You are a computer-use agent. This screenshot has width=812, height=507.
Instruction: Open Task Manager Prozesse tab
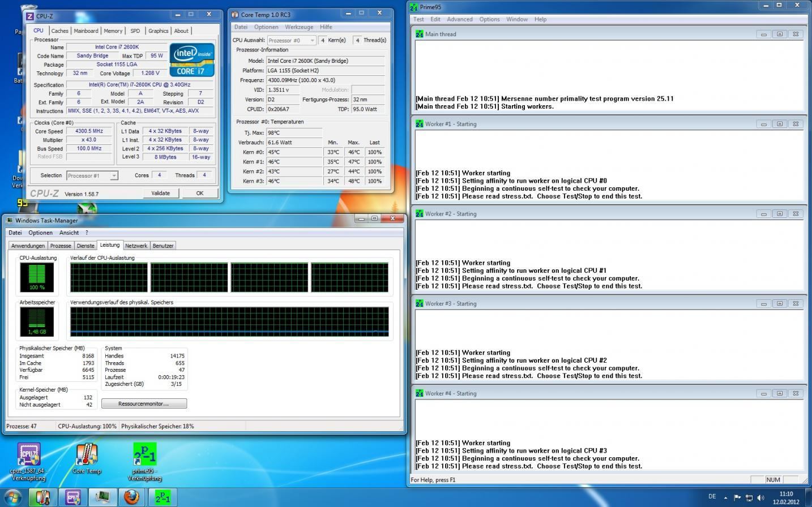(61, 246)
